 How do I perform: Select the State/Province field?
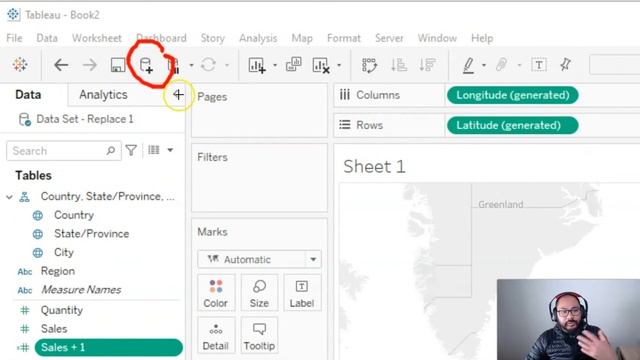pos(91,234)
